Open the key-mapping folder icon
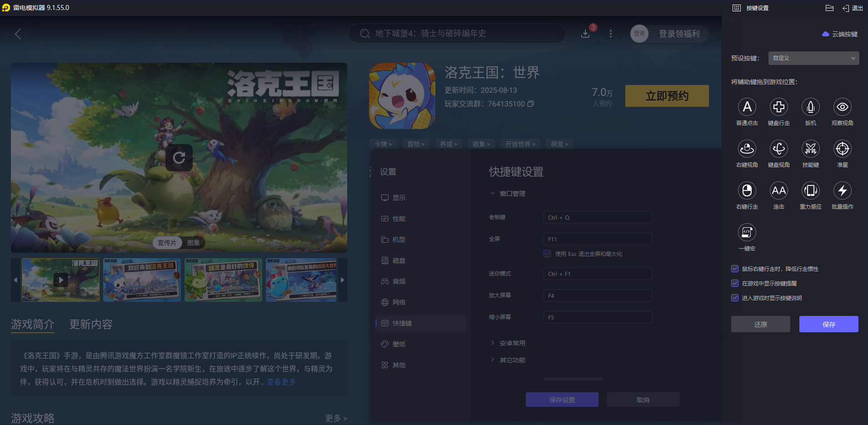 click(829, 8)
